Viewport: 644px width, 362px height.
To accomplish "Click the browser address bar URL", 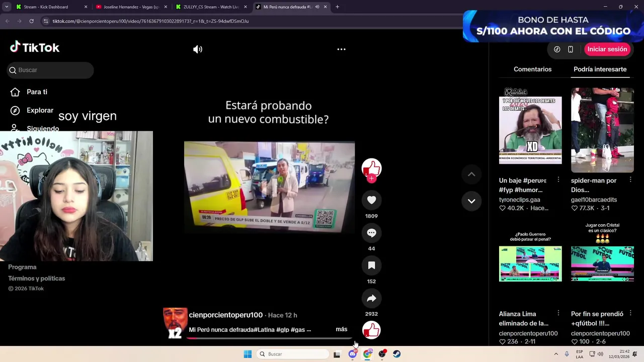I will pyautogui.click(x=150, y=21).
